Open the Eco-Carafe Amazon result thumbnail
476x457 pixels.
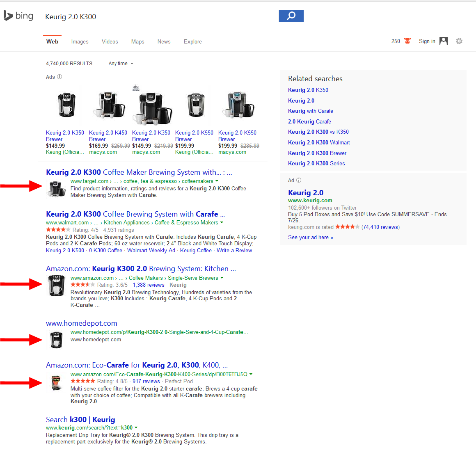pos(56,383)
